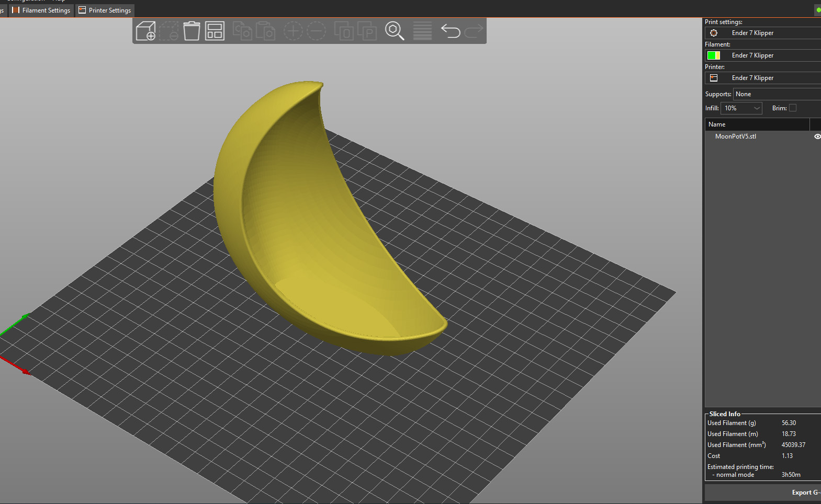Expand the Print settings preset dropdown

point(774,33)
